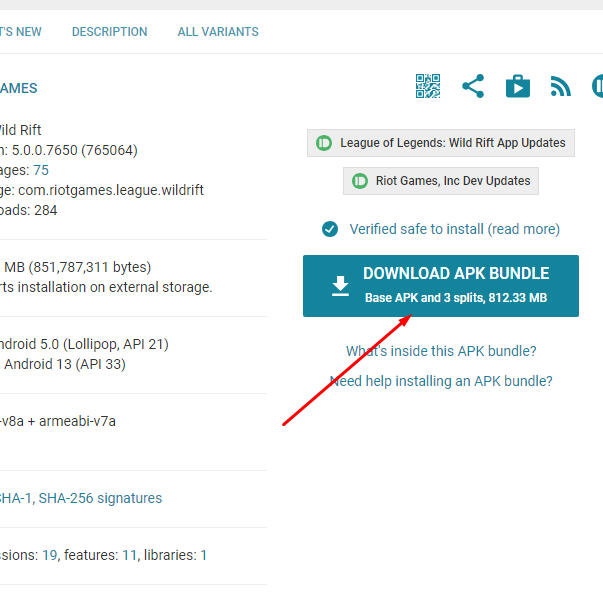Click Pushbullet icon in Wild Rift App Updates

pyautogui.click(x=324, y=143)
